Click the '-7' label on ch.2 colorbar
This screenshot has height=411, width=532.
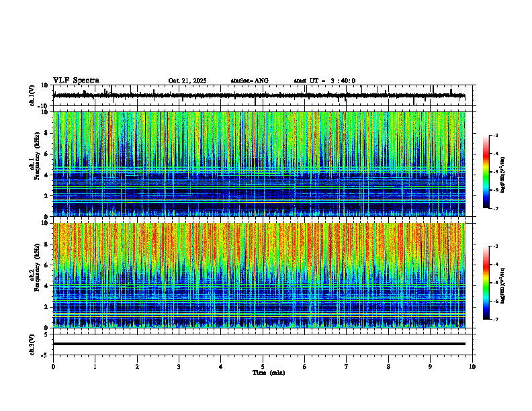click(x=495, y=319)
